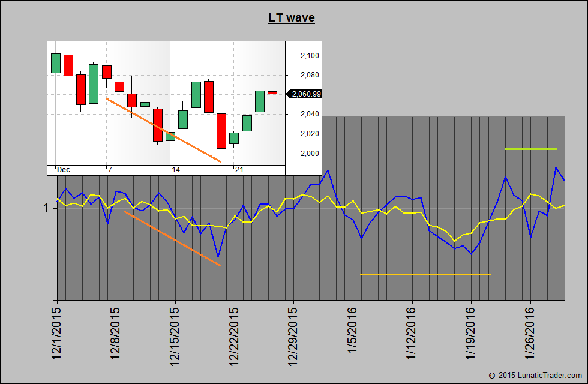
Task: Select the 12/8/2015 date axis label
Action: tap(116, 332)
